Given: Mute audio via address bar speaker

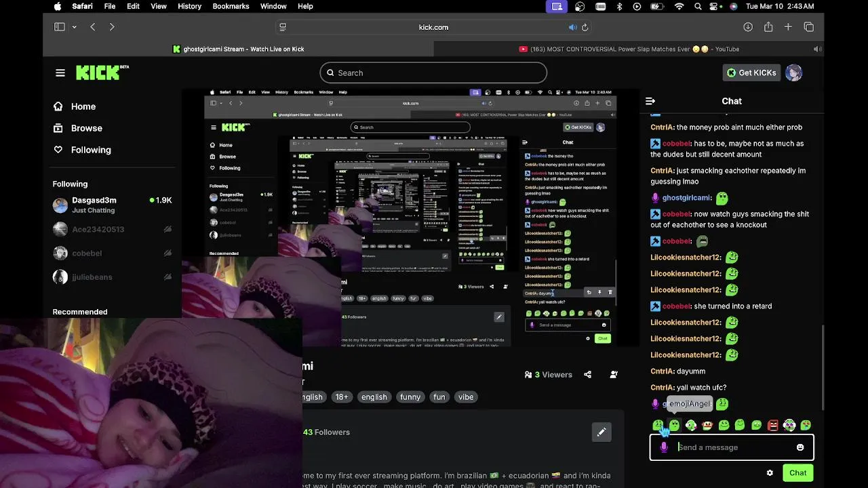Looking at the screenshot, I should click(573, 27).
